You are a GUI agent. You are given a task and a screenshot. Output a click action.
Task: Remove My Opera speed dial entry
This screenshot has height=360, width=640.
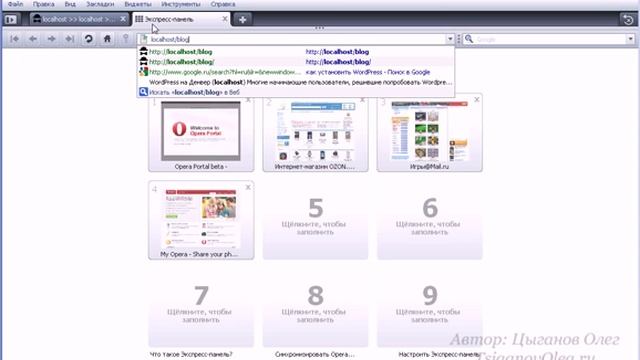[248, 187]
